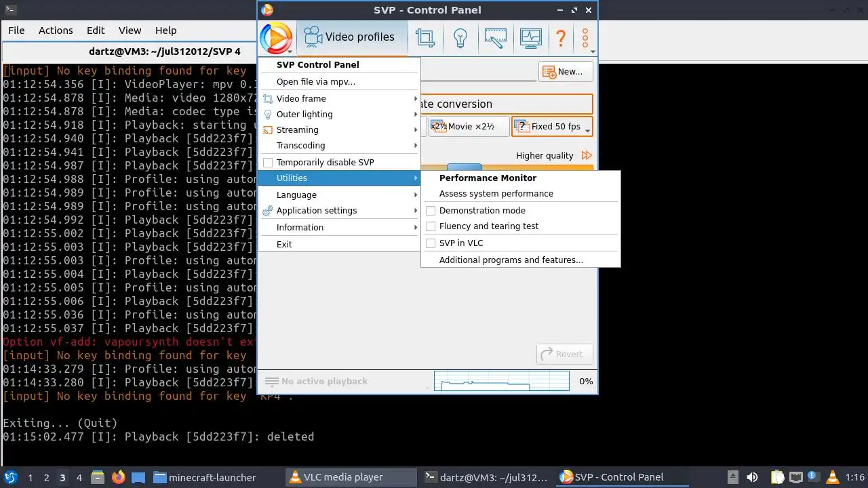Expand the Information submenu

pos(339,228)
